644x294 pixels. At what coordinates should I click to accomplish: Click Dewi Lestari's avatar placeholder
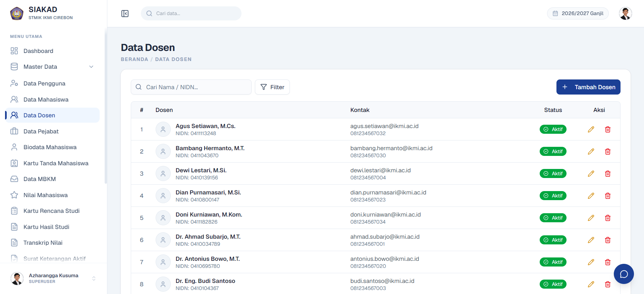coord(163,174)
